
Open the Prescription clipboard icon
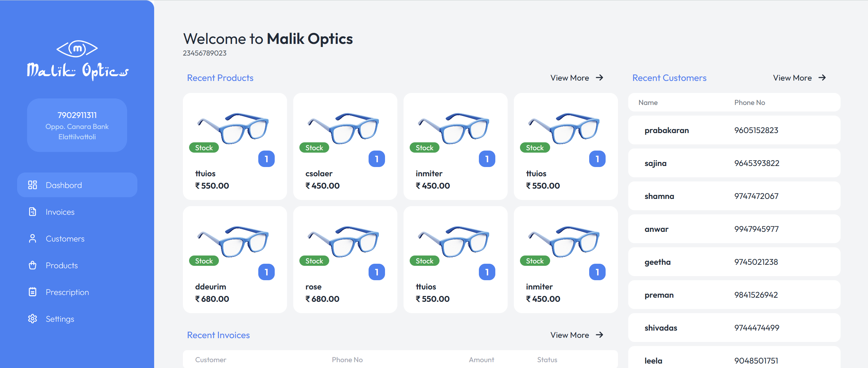tap(33, 292)
